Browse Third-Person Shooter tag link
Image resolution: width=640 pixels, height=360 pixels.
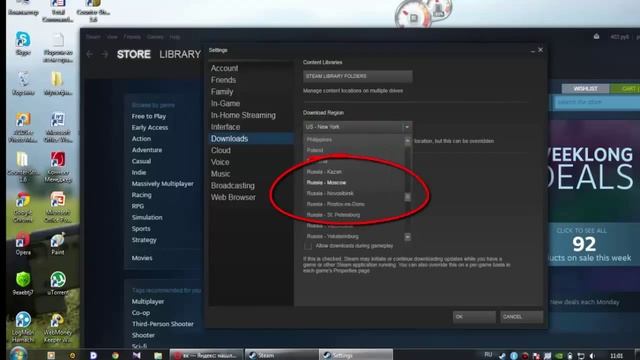(x=162, y=324)
